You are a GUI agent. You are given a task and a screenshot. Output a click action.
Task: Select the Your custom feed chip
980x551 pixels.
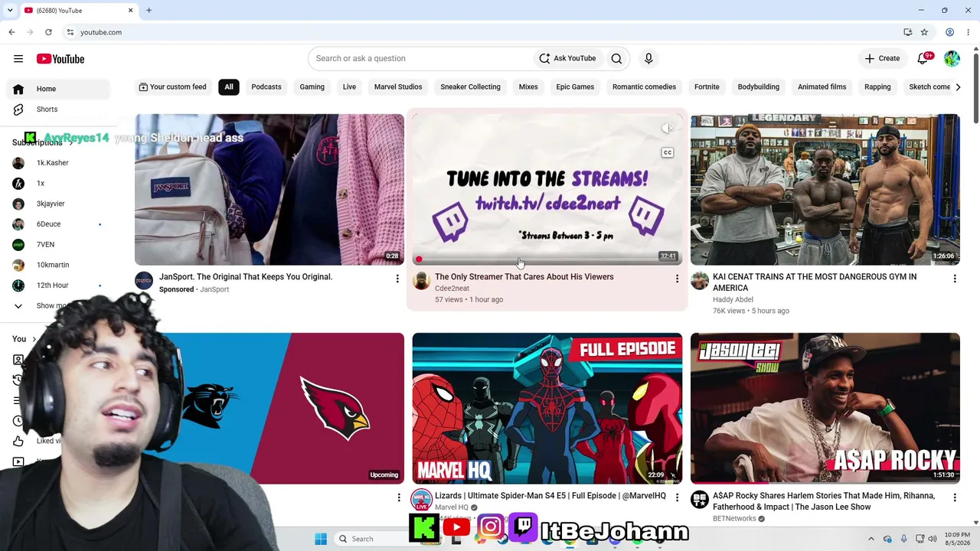click(x=173, y=86)
